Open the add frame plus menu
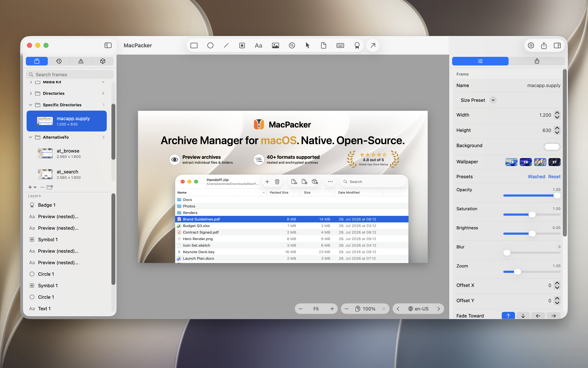This screenshot has height=368, width=588. (x=32, y=187)
